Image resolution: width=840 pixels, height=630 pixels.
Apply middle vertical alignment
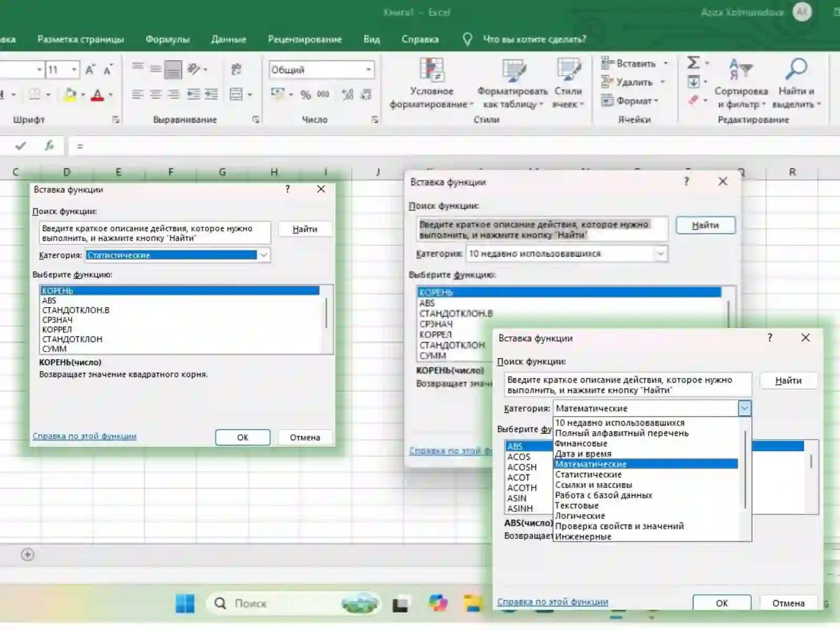pyautogui.click(x=155, y=68)
